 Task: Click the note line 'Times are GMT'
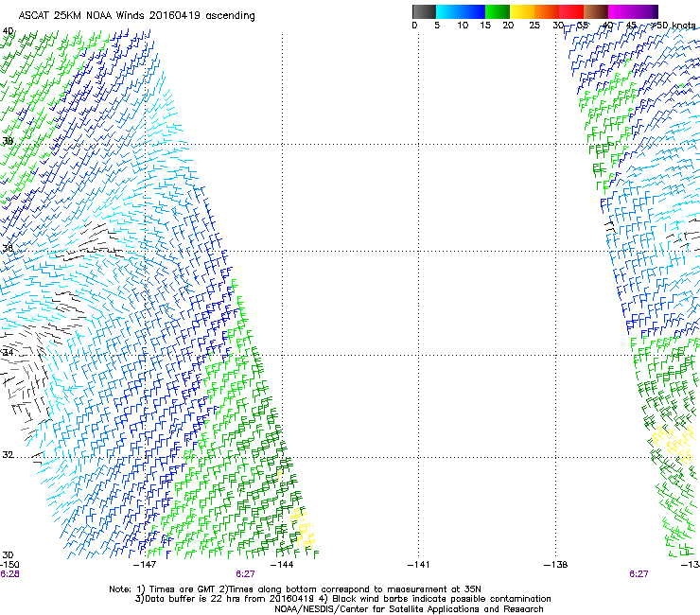coord(183,589)
